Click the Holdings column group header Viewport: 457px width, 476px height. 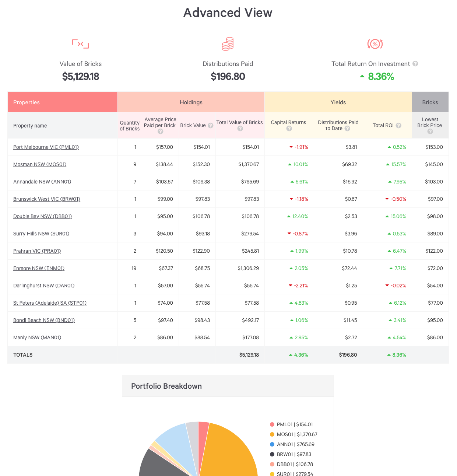191,102
